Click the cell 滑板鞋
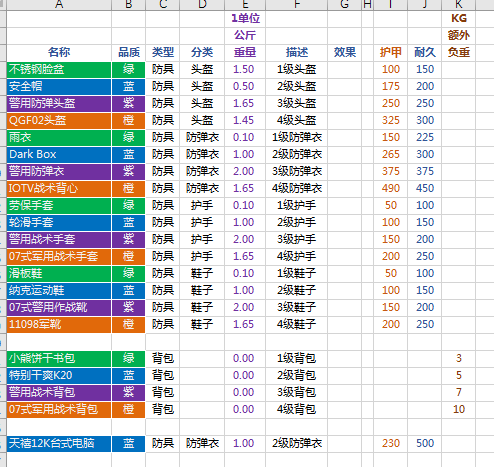 coord(59,274)
